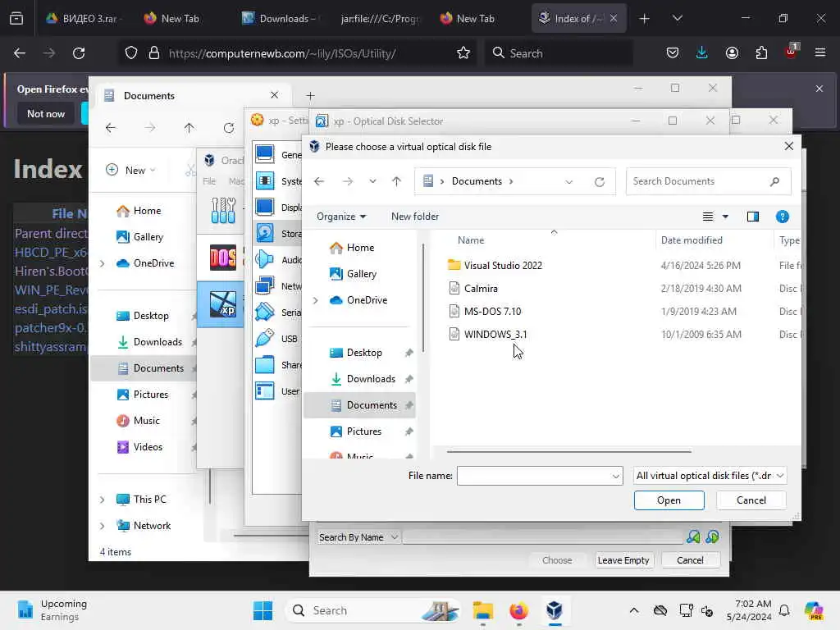
Task: Go back in the file dialog
Action: coord(319,181)
